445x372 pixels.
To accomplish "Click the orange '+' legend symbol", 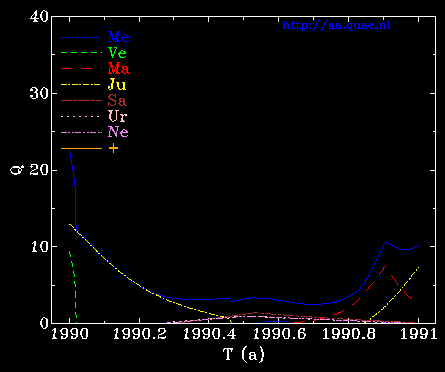I will (x=113, y=148).
